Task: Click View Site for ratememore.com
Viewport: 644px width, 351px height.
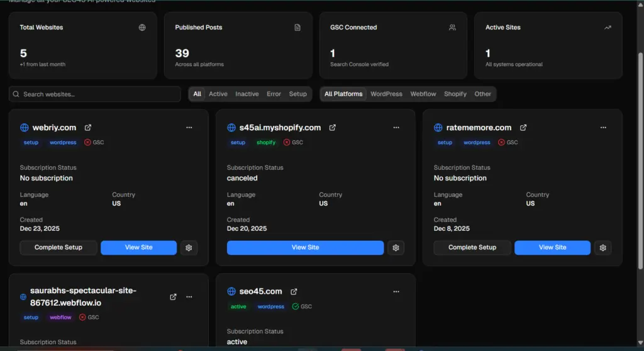Action: (x=552, y=248)
